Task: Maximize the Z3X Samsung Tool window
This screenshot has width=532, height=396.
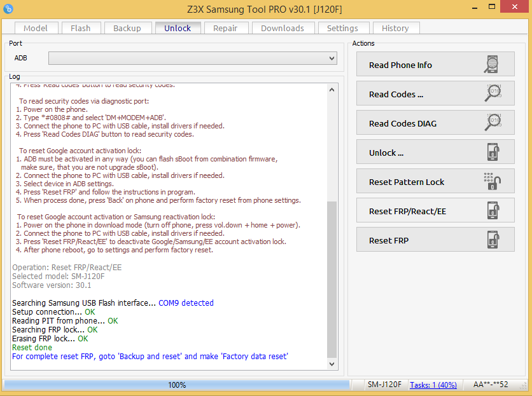Action: coord(492,7)
